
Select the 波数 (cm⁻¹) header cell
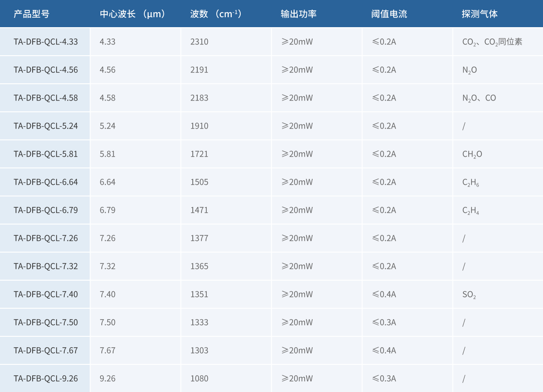coord(216,14)
